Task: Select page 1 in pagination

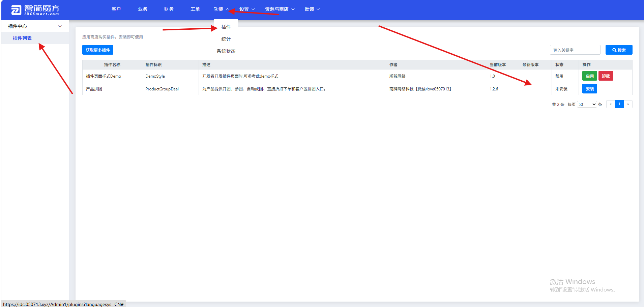Action: point(619,104)
